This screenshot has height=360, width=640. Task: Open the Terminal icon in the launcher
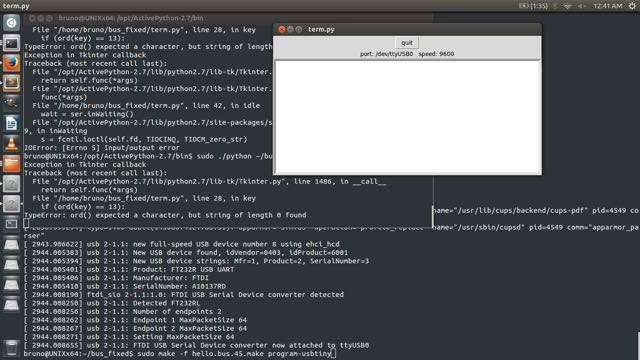click(x=11, y=43)
